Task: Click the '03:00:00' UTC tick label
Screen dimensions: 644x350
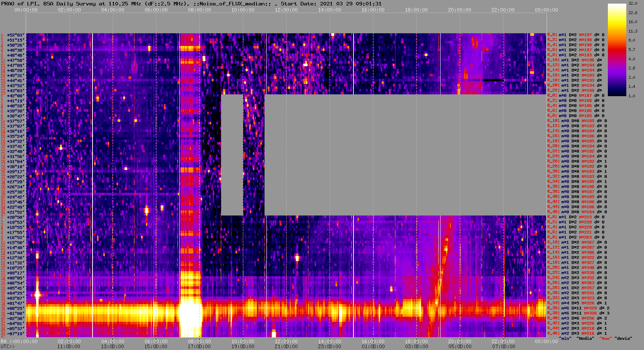Action: pos(416,346)
